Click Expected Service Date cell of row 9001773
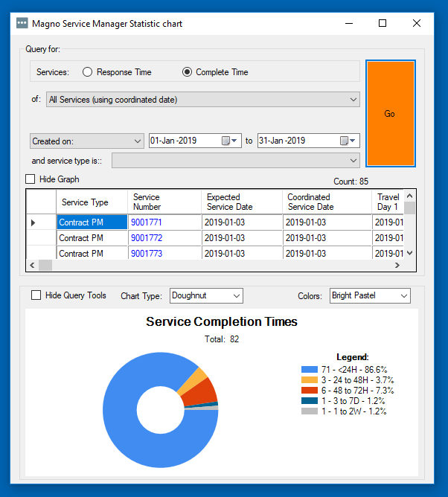Screen dimensions: 448x497 coord(242,253)
